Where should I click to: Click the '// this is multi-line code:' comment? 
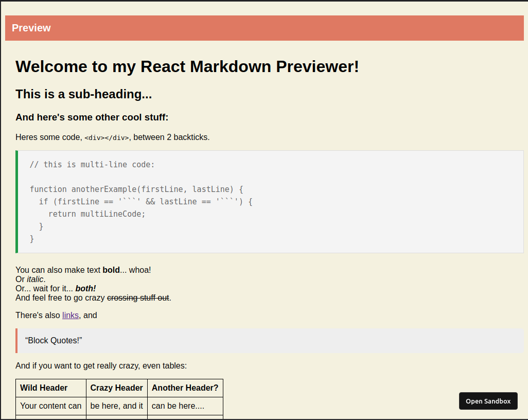[x=92, y=164]
